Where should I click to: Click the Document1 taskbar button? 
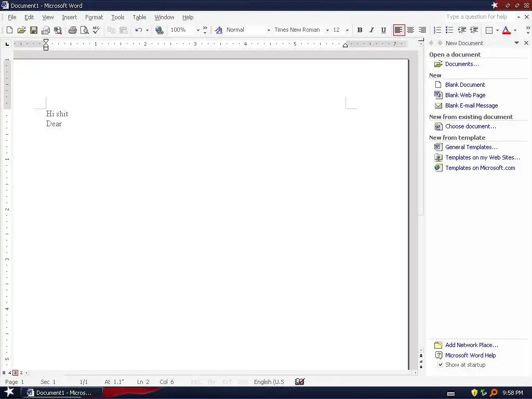tap(61, 393)
